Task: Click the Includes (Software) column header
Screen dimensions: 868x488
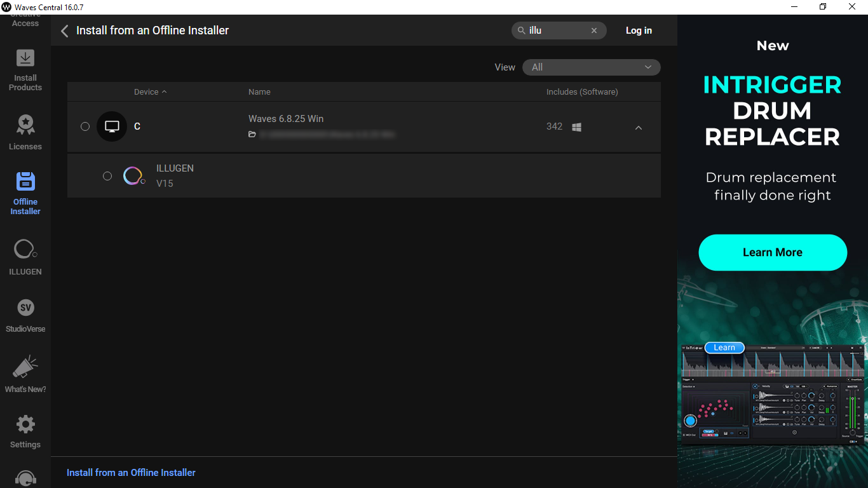Action: pyautogui.click(x=581, y=92)
